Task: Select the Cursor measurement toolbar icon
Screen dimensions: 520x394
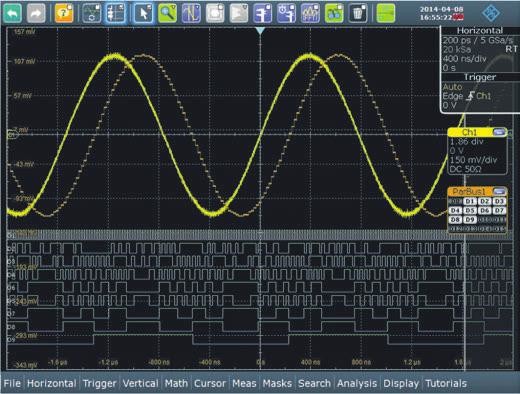Action: tap(191, 13)
